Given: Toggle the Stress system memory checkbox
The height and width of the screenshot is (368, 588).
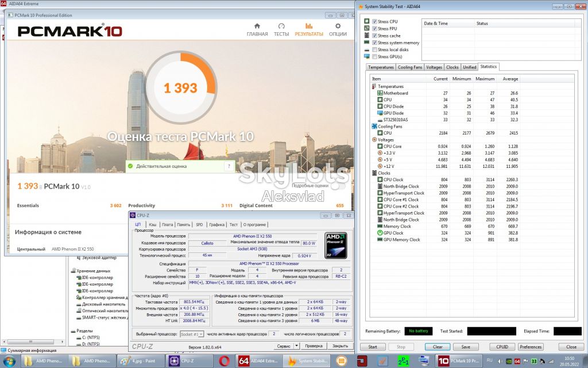Looking at the screenshot, I should click(374, 43).
